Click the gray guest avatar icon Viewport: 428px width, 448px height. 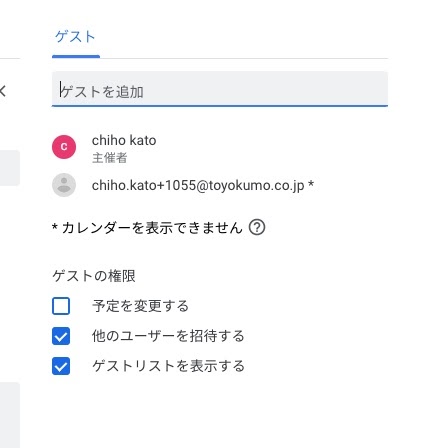coord(64,185)
